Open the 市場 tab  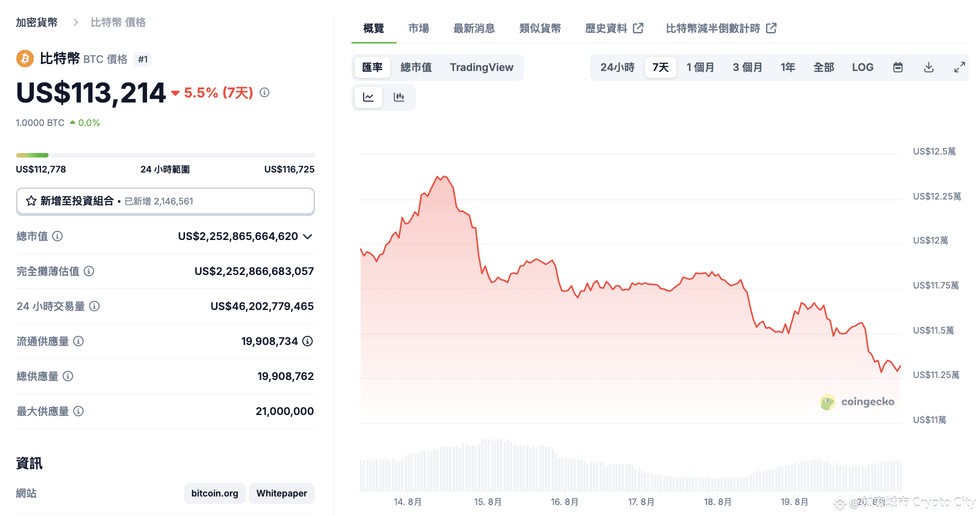coord(418,28)
